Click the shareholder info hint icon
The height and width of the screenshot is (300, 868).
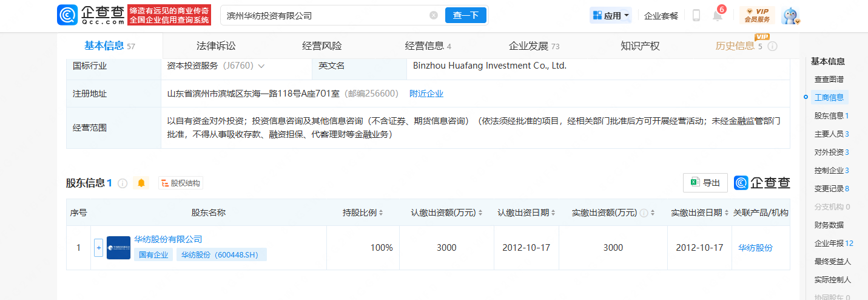point(123,183)
